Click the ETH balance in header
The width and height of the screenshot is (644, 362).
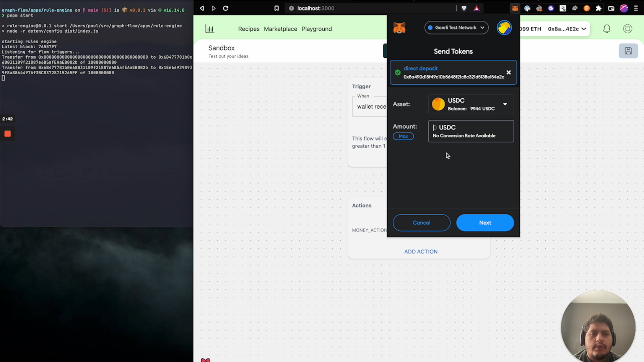click(530, 29)
